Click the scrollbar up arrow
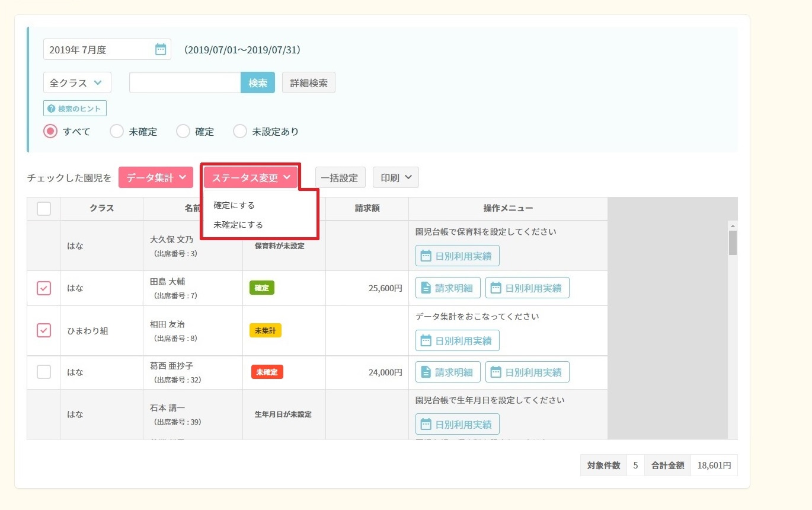812x510 pixels. click(x=733, y=226)
